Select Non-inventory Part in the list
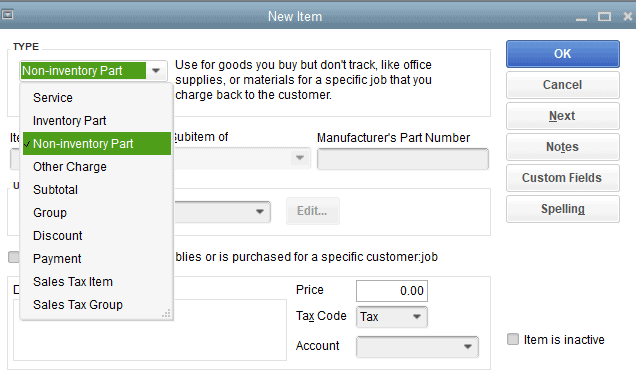 (x=97, y=144)
